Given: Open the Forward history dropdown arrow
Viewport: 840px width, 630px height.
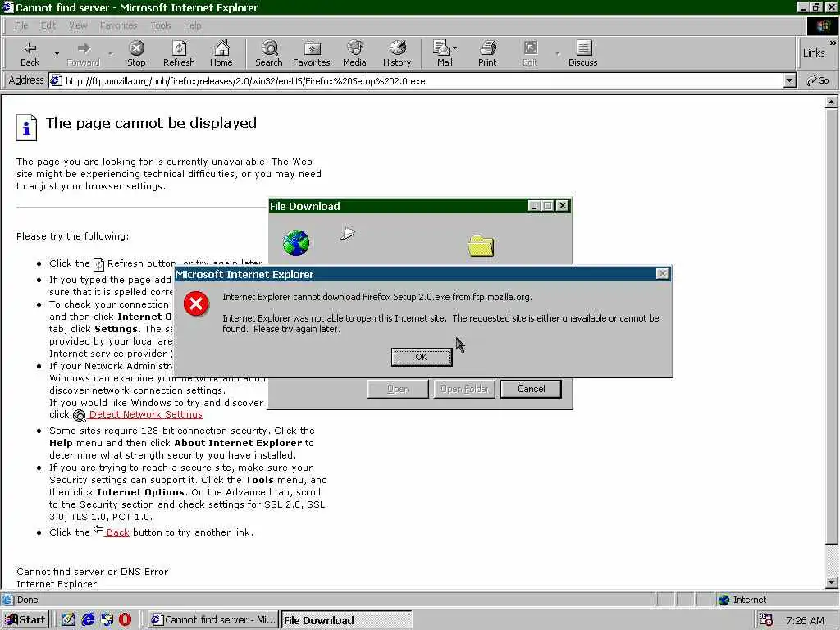Looking at the screenshot, I should click(x=111, y=53).
